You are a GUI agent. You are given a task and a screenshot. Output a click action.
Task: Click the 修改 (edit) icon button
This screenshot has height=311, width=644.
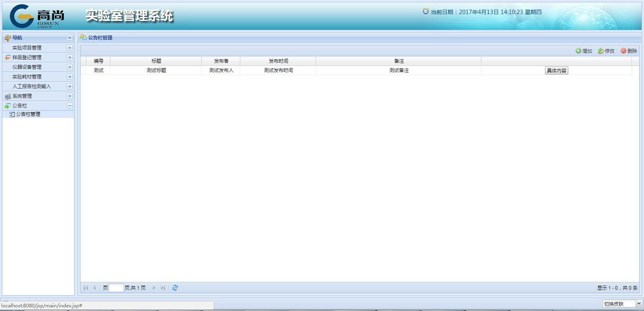coord(606,51)
